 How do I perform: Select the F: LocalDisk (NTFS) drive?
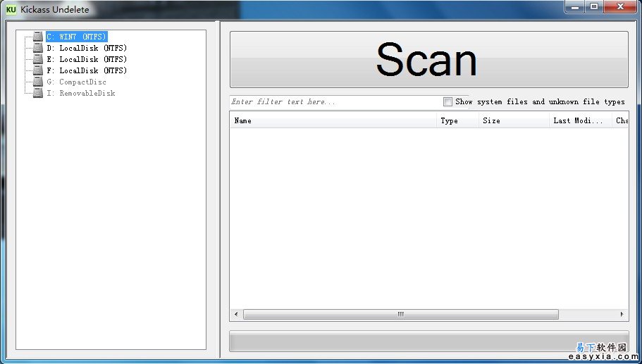coord(87,70)
